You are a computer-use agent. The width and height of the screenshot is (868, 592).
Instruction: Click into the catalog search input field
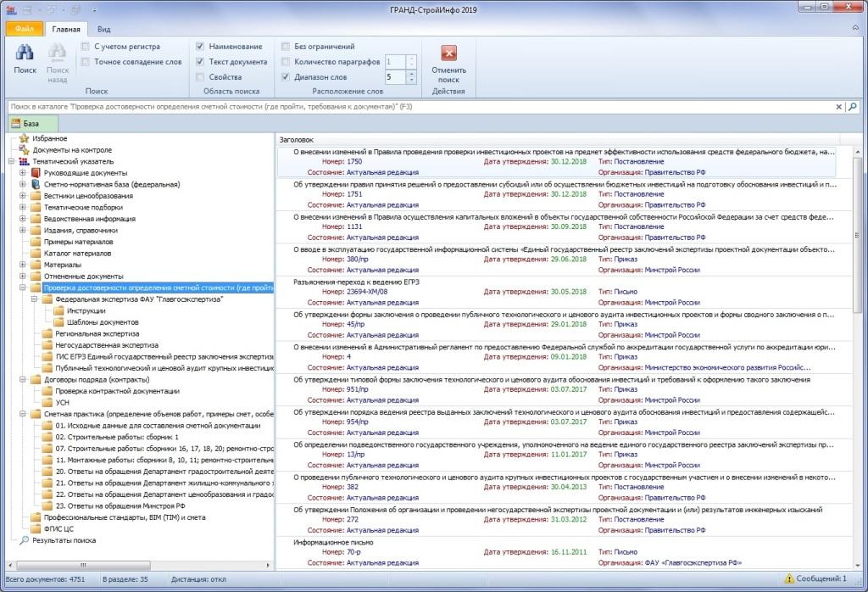[420, 107]
